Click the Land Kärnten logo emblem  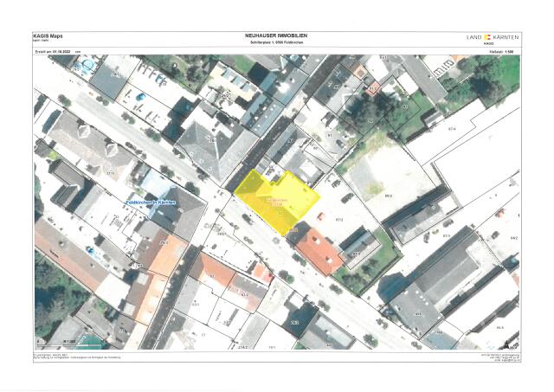[x=486, y=37]
